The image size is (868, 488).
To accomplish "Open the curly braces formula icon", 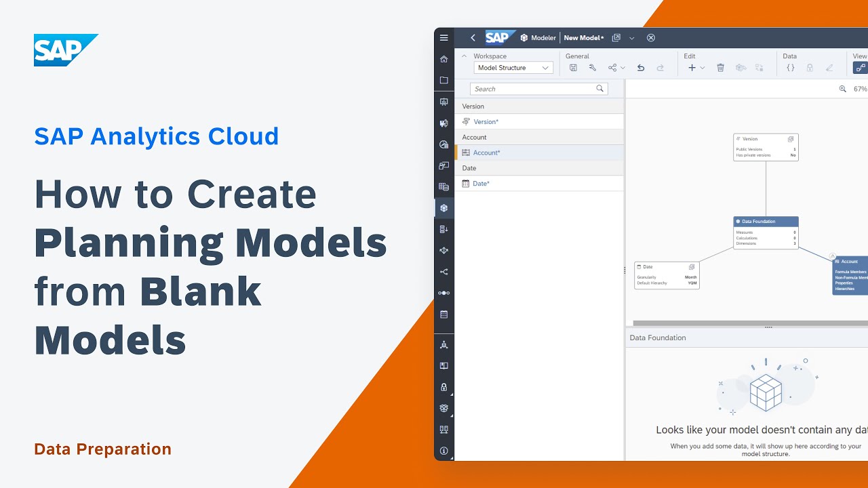I will click(x=790, y=68).
